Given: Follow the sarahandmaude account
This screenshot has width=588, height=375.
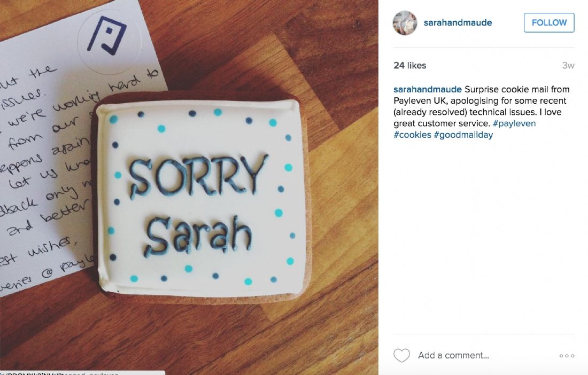Looking at the screenshot, I should [549, 22].
